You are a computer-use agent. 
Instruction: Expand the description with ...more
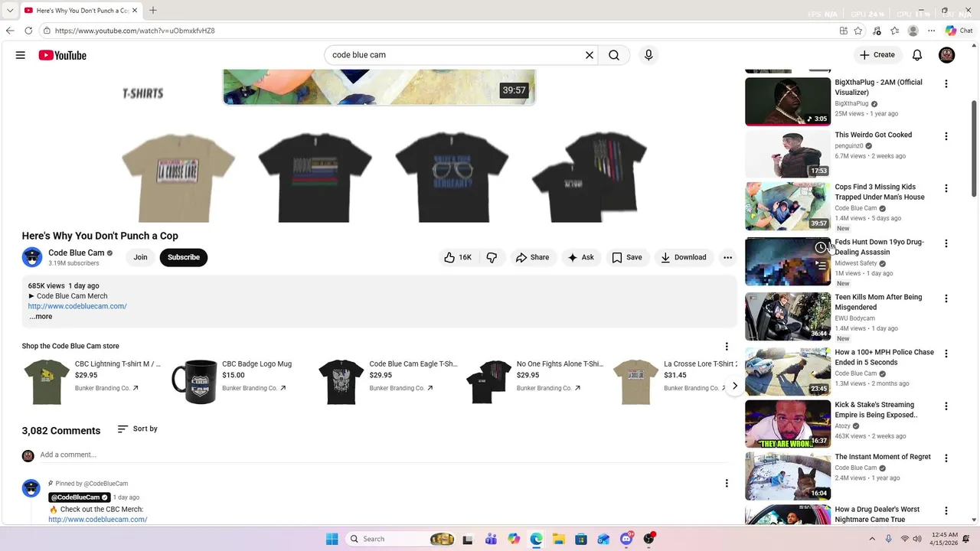[x=41, y=316]
